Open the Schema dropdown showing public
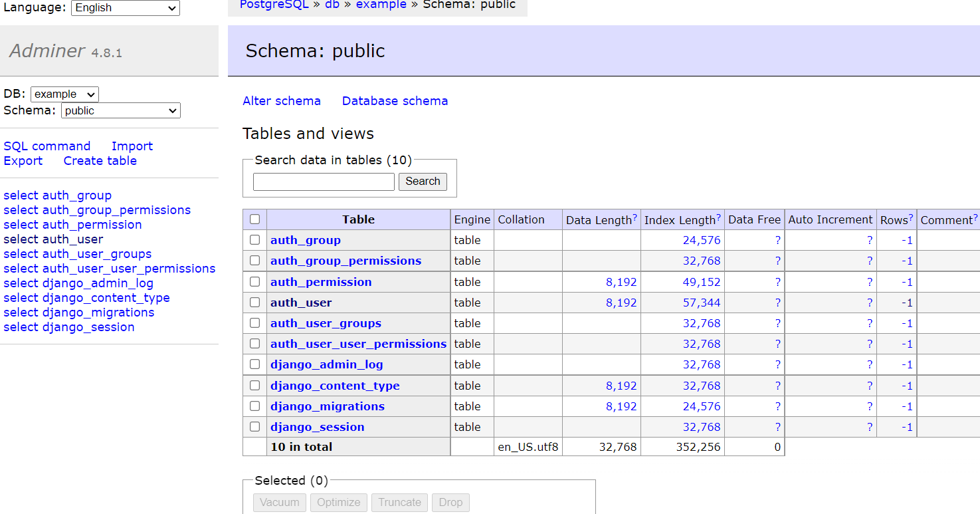 point(121,111)
